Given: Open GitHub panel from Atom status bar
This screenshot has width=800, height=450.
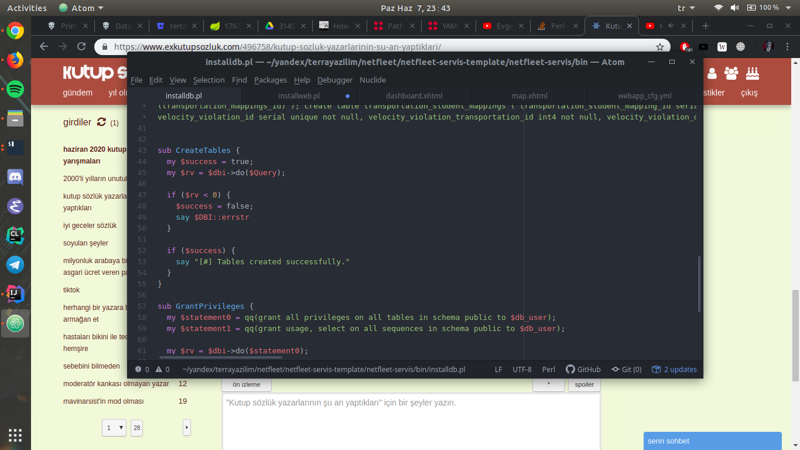Looking at the screenshot, I should click(583, 369).
